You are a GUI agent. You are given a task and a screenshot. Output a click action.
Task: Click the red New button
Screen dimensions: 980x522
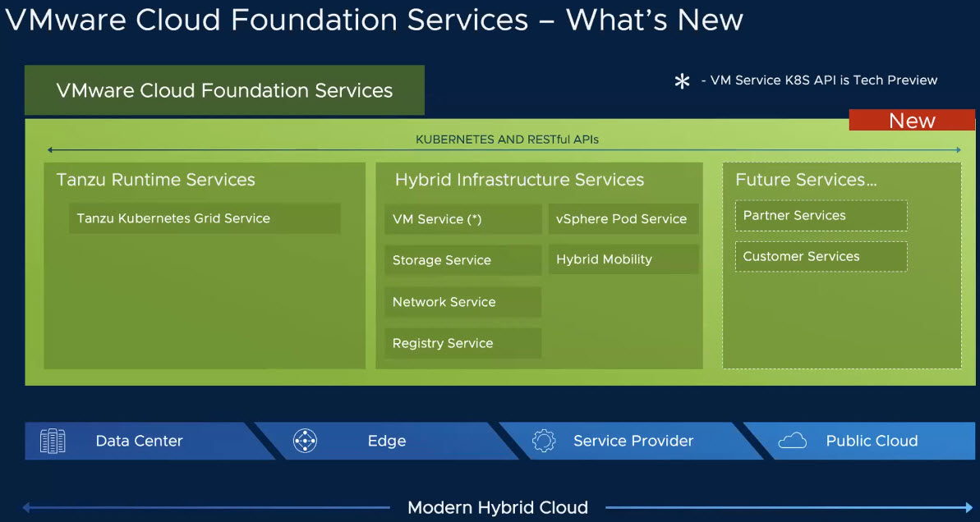[x=912, y=120]
